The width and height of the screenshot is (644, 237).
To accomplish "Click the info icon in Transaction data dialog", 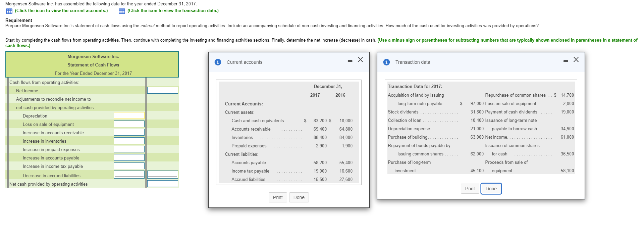I will click(x=387, y=62).
